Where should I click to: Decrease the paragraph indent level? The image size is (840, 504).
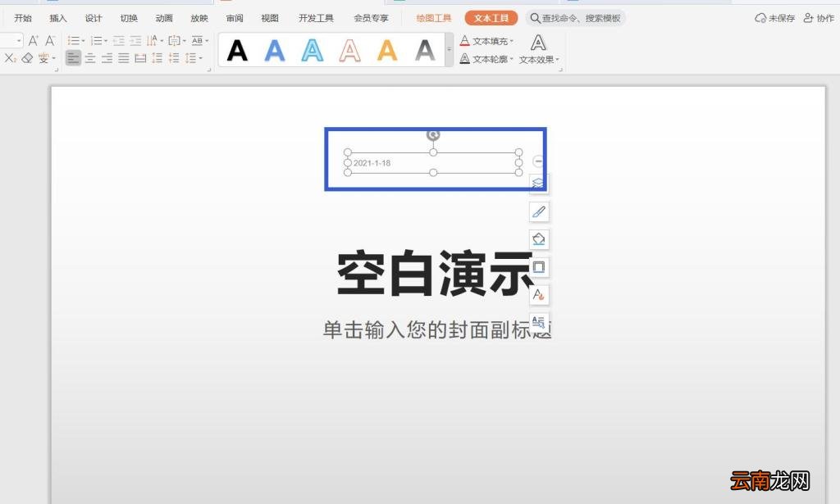tap(119, 41)
